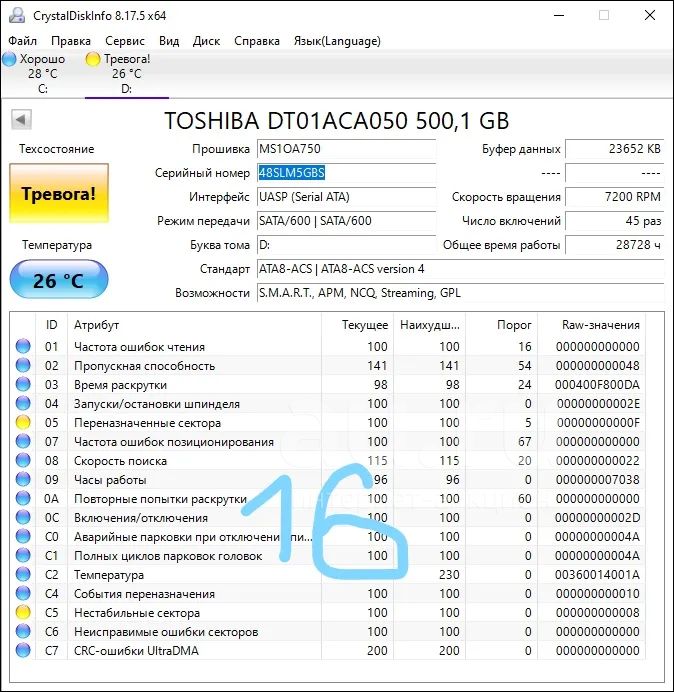Image resolution: width=674 pixels, height=692 pixels.
Task: Click the ID column header
Action: (x=52, y=325)
